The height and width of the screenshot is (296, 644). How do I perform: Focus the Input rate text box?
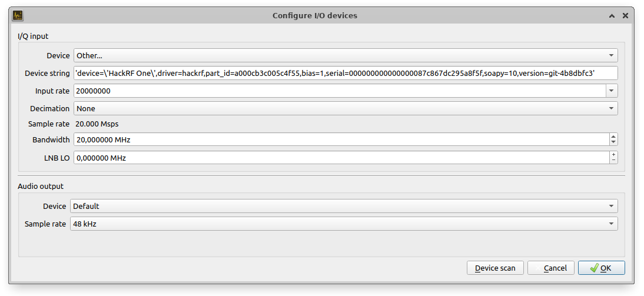[340, 91]
